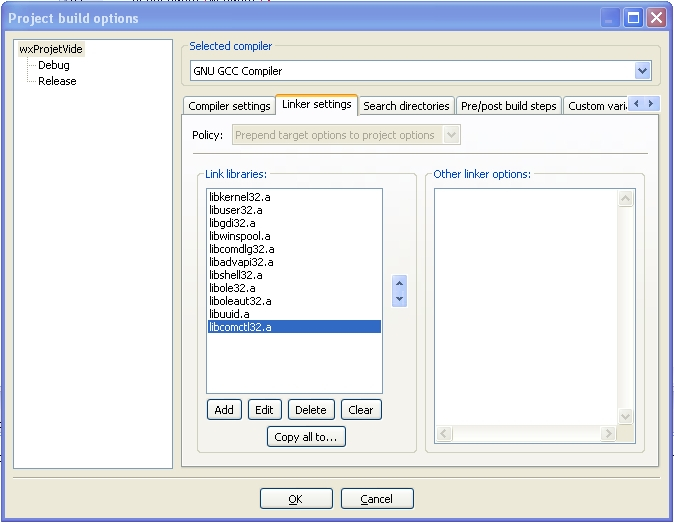
Task: Delete the selected link library
Action: point(311,410)
